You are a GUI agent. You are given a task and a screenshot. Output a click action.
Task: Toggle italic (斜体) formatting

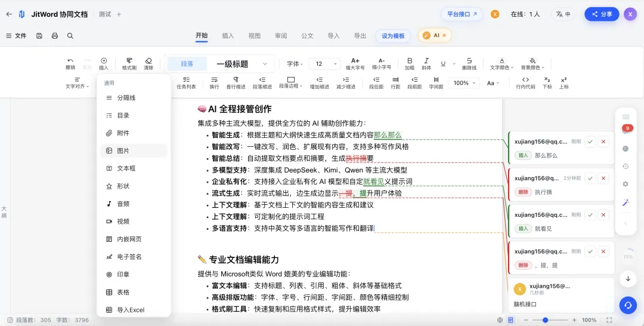pyautogui.click(x=426, y=61)
